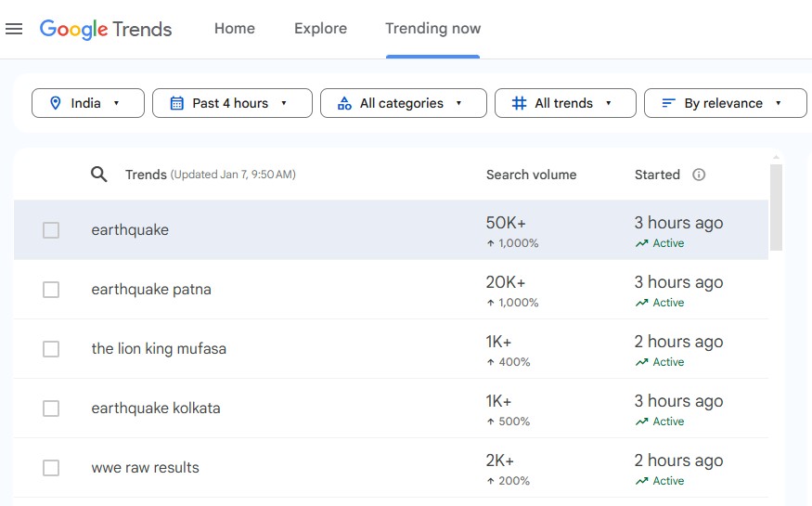Screen dimensions: 812x506
Task: Click the Google Trends logo
Action: pyautogui.click(x=106, y=29)
